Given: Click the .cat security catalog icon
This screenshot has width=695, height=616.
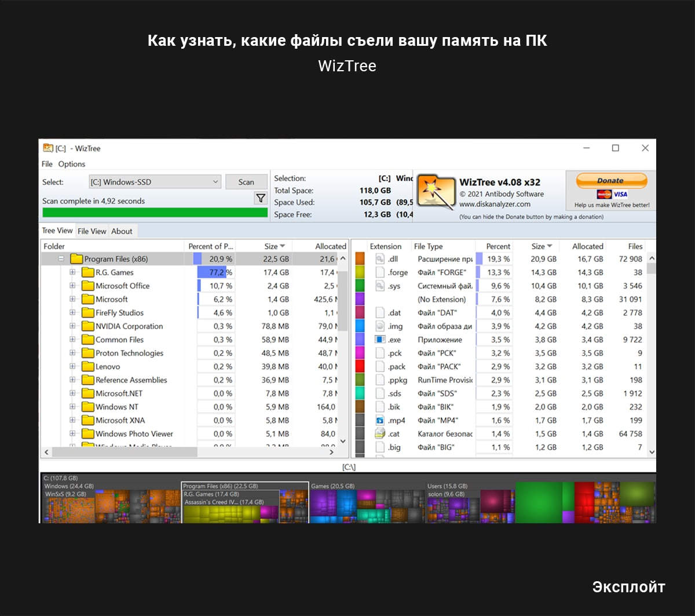Looking at the screenshot, I should [x=380, y=433].
